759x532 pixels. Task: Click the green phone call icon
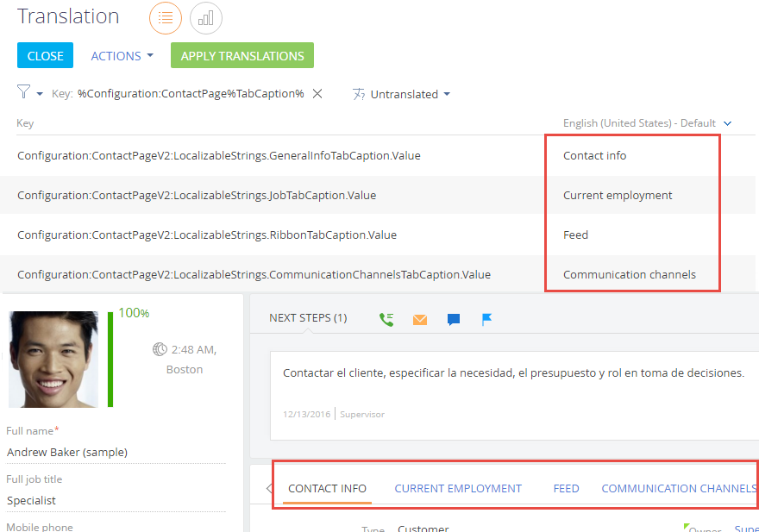pyautogui.click(x=386, y=318)
